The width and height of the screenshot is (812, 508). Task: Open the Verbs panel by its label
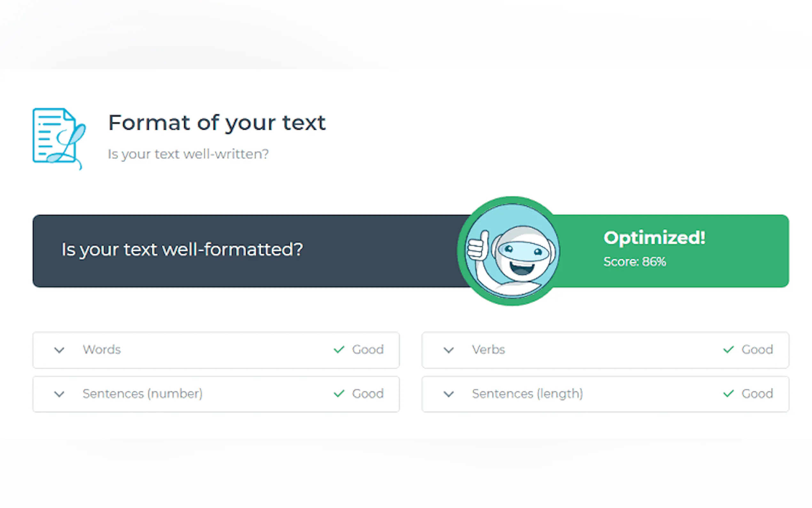coord(488,350)
